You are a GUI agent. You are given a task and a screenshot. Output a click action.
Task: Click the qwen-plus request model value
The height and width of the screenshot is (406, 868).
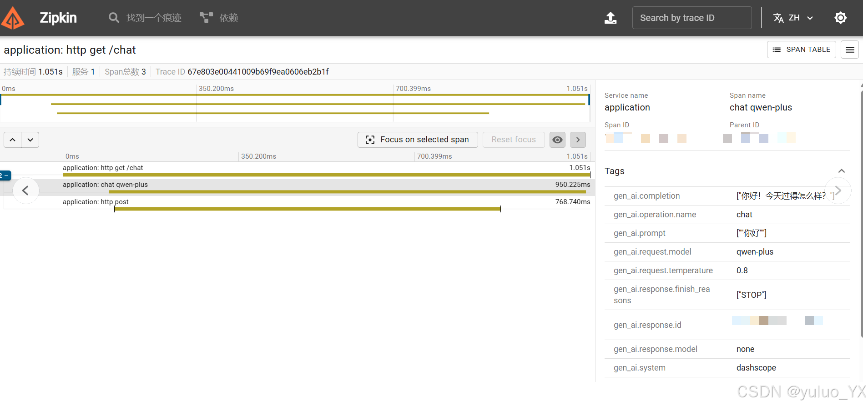755,252
